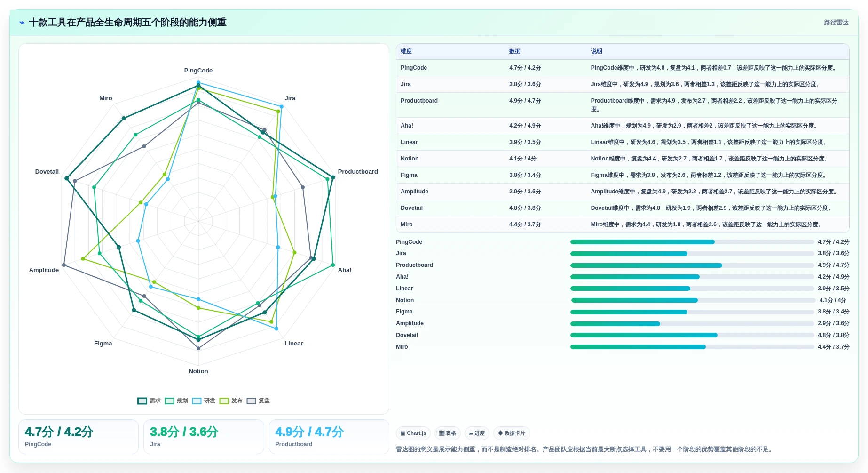
Task: Click the Productboard progress bar
Action: tap(692, 265)
